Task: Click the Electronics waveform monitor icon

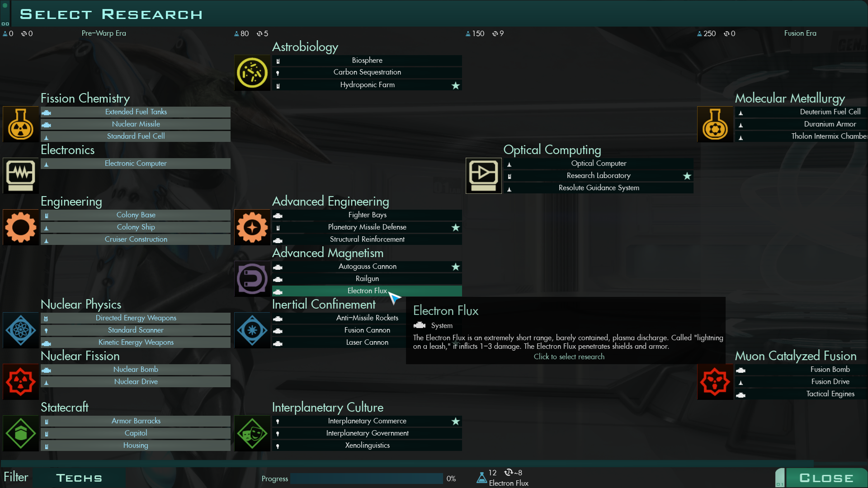Action: (21, 176)
